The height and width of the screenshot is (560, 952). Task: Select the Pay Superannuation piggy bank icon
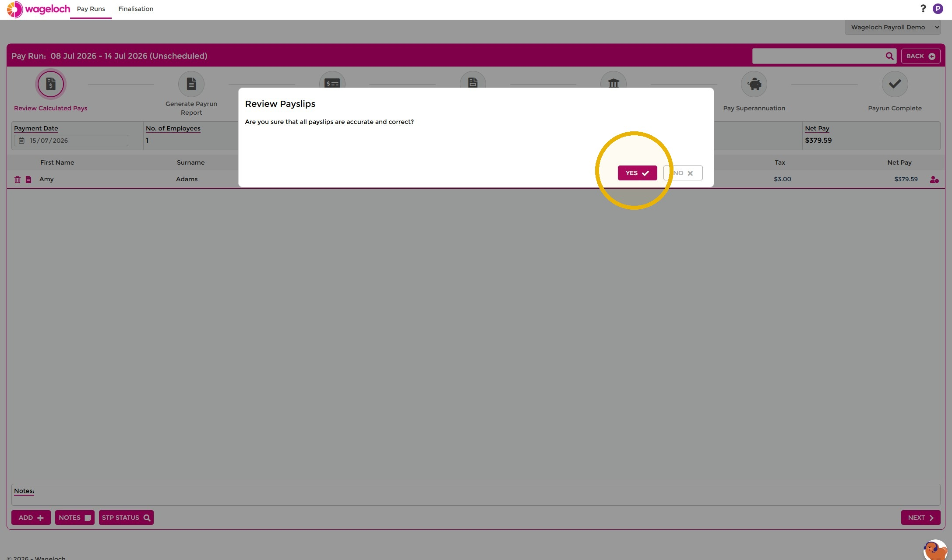pos(754,84)
